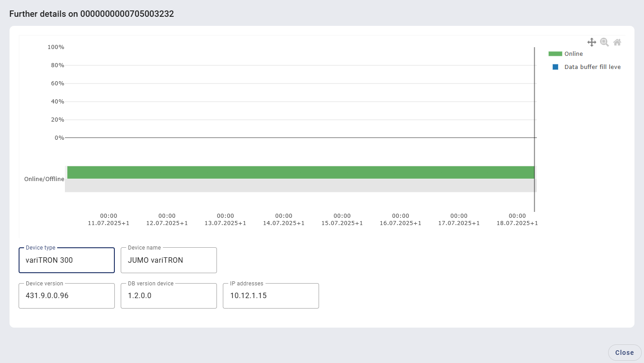
Task: Activate the magnifier zoom tool
Action: [604, 42]
